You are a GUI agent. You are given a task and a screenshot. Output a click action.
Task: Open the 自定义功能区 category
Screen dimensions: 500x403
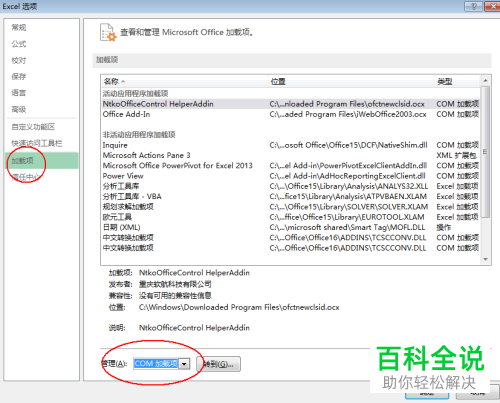point(33,127)
